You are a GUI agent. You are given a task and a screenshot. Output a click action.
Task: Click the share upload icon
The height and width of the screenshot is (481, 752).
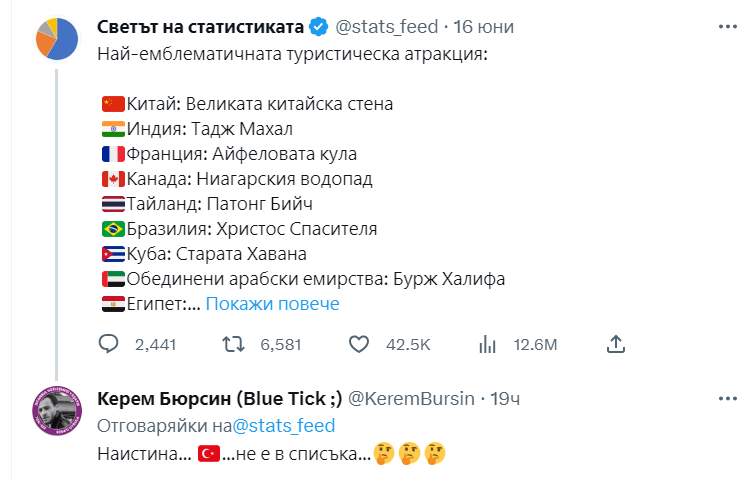click(617, 345)
